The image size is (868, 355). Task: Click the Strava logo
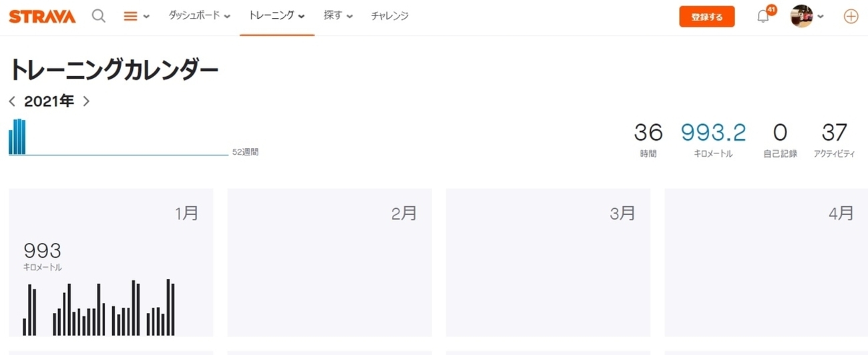(42, 16)
